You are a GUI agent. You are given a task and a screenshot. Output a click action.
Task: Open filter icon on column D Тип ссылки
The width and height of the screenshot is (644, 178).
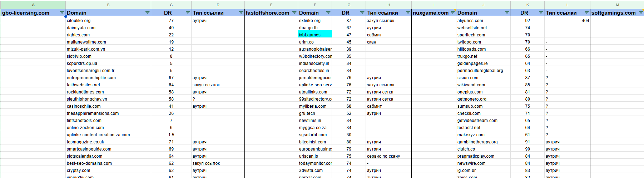241,13
